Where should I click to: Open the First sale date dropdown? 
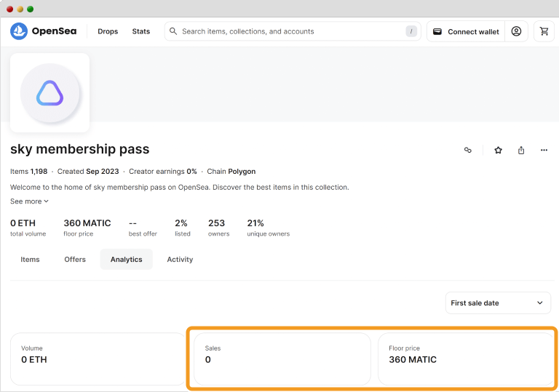coord(498,303)
